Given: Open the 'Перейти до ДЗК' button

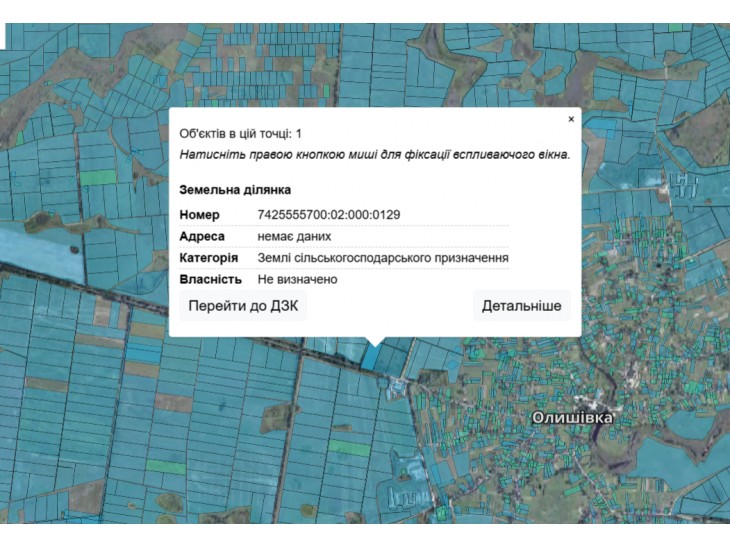Looking at the screenshot, I should (x=243, y=306).
